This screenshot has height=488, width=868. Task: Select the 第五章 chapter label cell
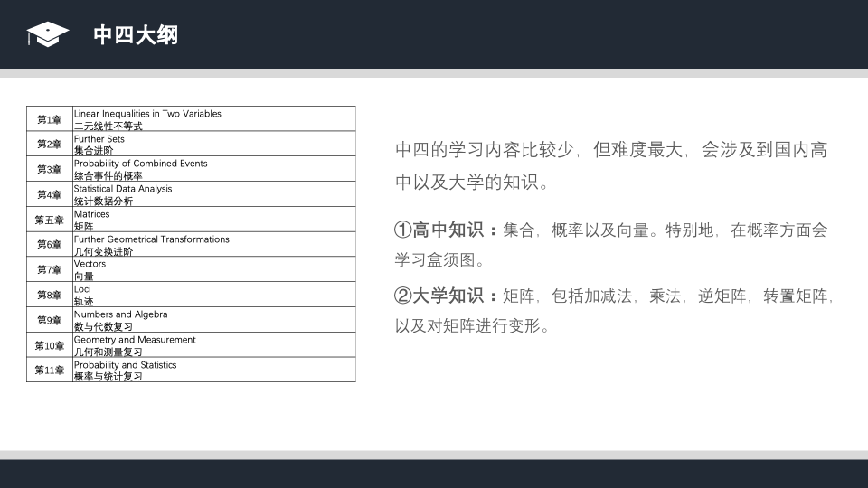pyautogui.click(x=49, y=220)
